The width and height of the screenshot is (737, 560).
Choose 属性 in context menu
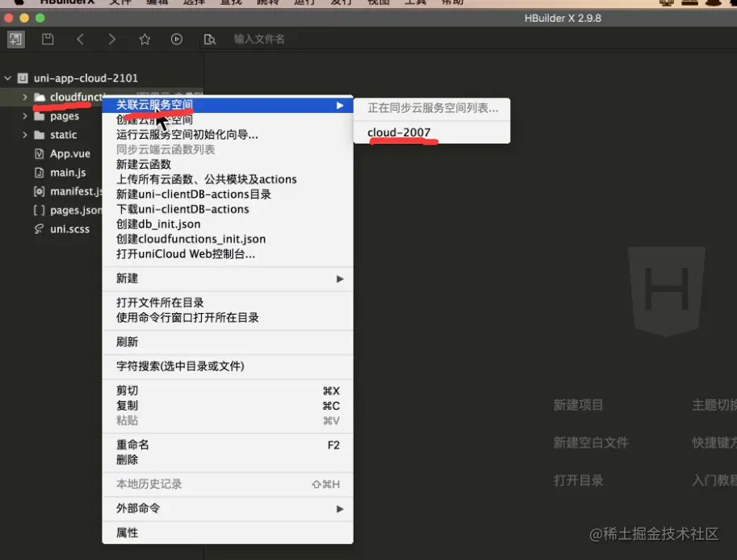pos(228,533)
